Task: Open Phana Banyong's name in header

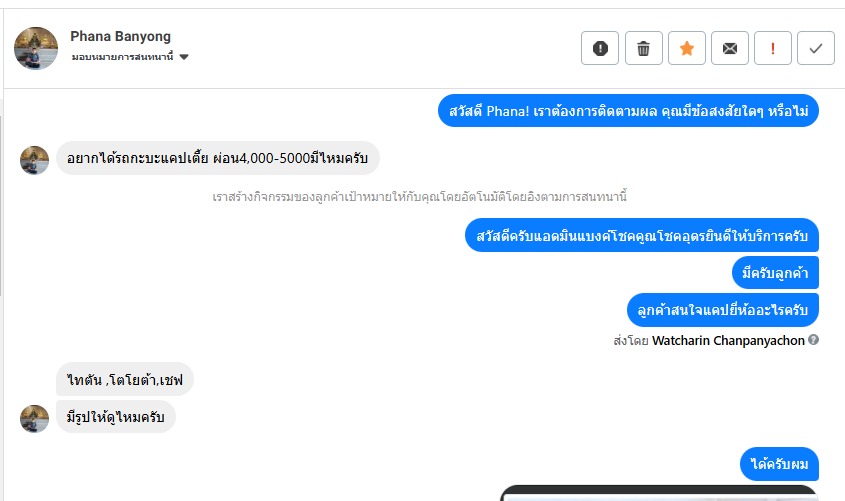Action: pyautogui.click(x=120, y=36)
